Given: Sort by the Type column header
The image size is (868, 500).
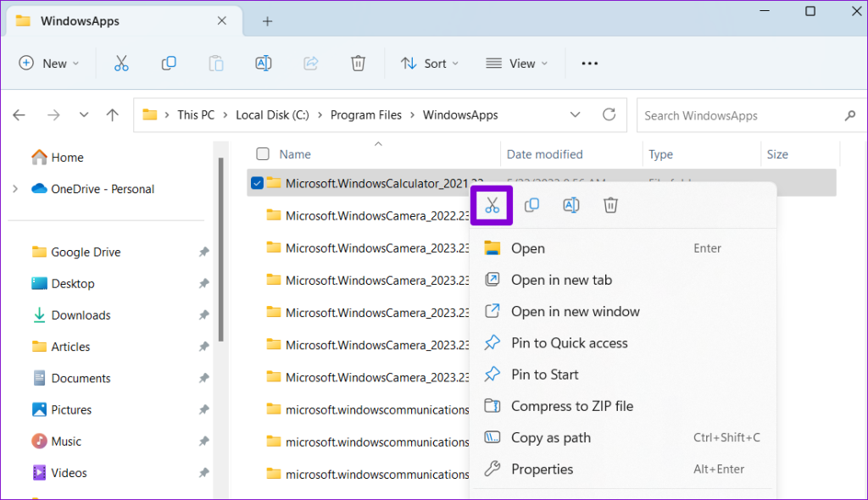Looking at the screenshot, I should pos(660,154).
